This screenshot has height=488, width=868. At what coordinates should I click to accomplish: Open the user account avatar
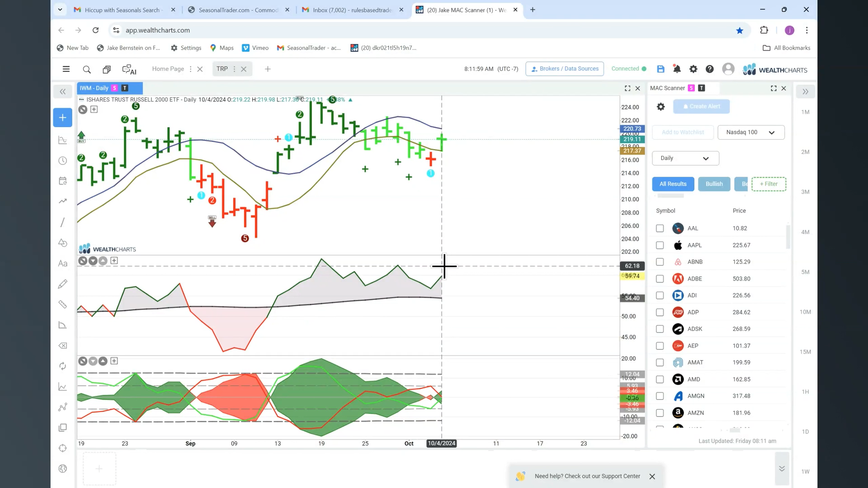tap(728, 69)
